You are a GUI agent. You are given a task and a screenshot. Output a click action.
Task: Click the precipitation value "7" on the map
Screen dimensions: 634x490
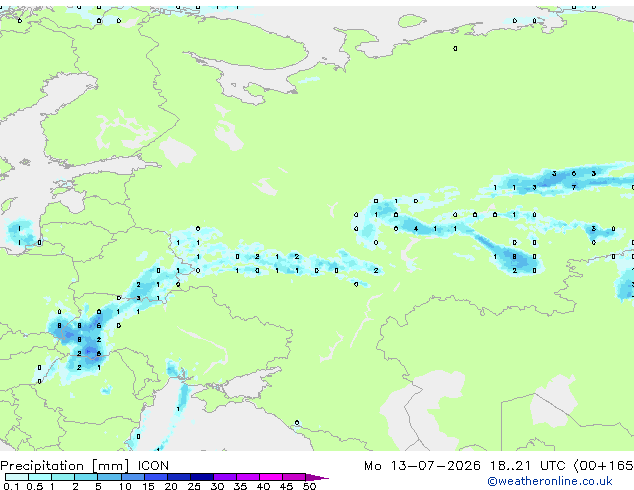coord(573,187)
